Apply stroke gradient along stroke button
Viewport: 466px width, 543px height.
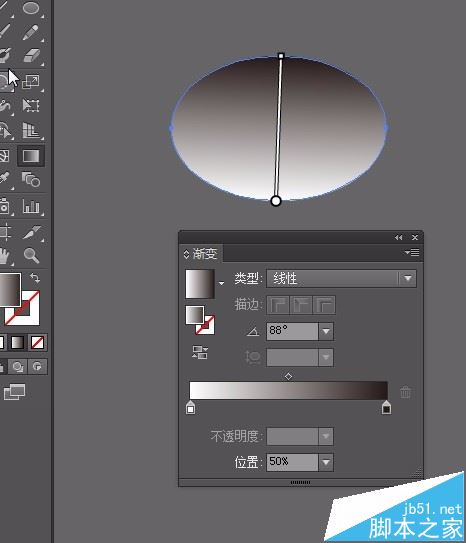pos(301,305)
